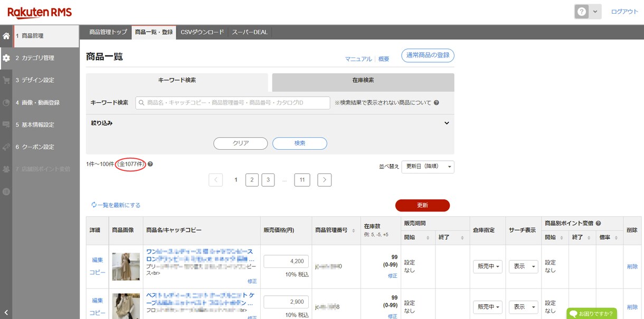644x319 pixels.
Task: Switch to the CSVダウンロード tab
Action: 202,32
